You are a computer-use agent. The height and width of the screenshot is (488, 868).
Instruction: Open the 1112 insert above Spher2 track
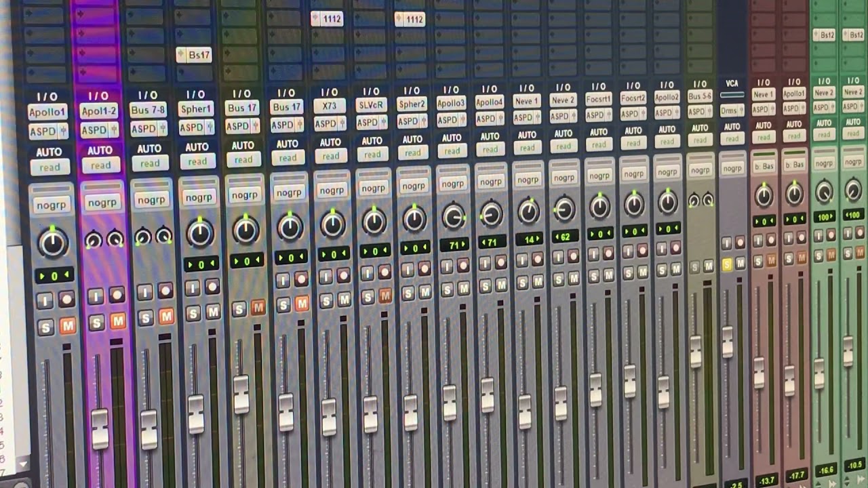[410, 19]
